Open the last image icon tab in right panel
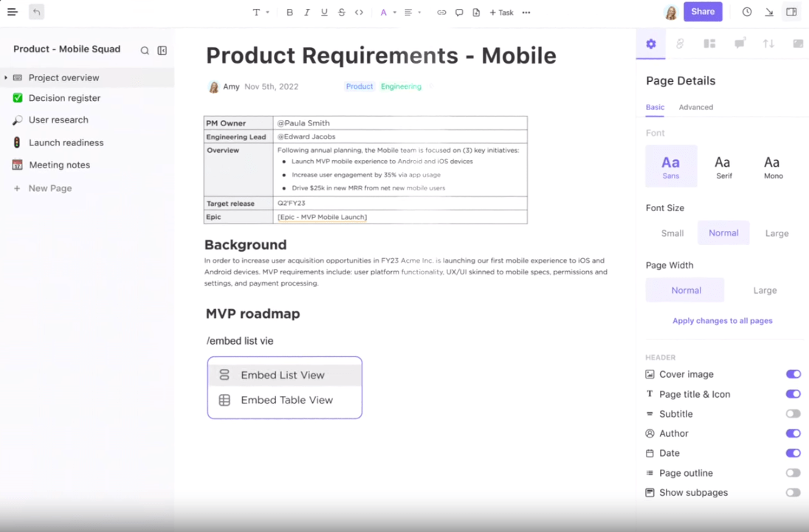This screenshot has width=809, height=532. (798, 44)
